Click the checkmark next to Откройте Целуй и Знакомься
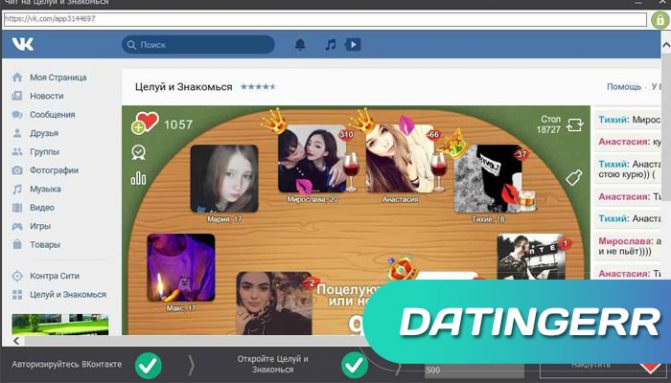 point(354,365)
